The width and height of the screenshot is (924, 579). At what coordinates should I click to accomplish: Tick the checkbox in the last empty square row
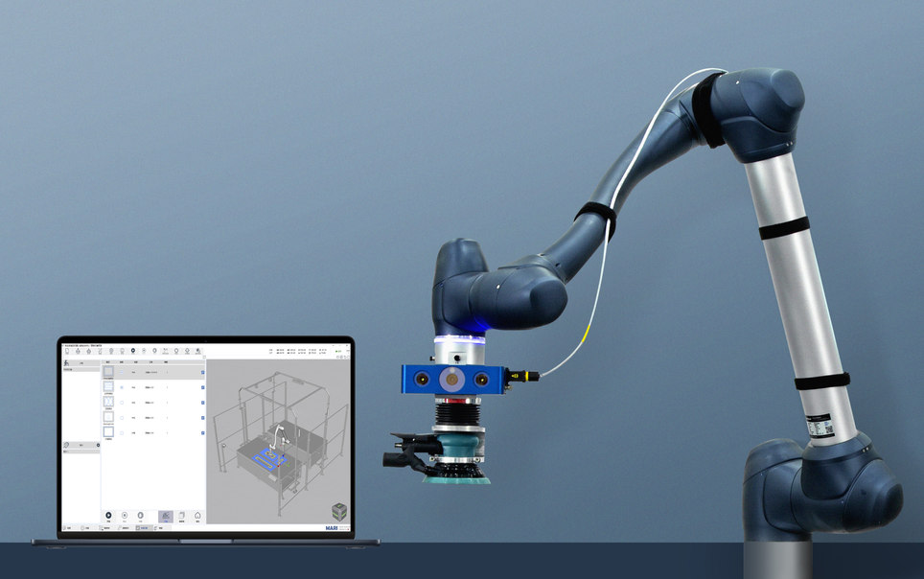tap(122, 433)
